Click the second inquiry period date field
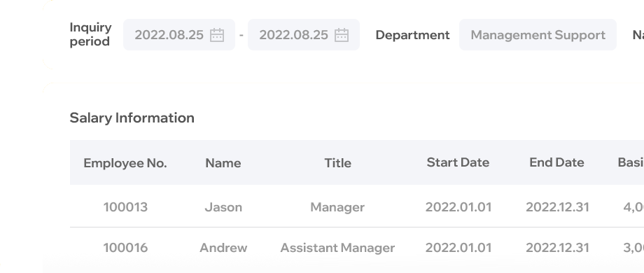Viewport: 644px width, 273px height. [304, 34]
